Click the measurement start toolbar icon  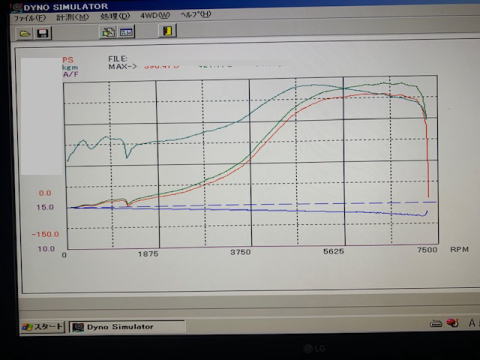[x=108, y=32]
